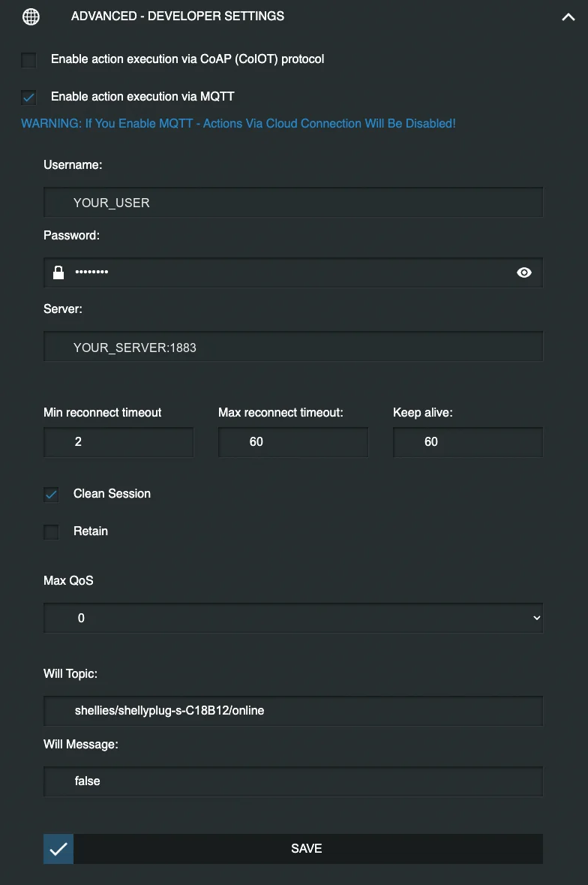The width and height of the screenshot is (588, 885).
Task: Open the Max QoS dropdown
Action: click(x=293, y=618)
